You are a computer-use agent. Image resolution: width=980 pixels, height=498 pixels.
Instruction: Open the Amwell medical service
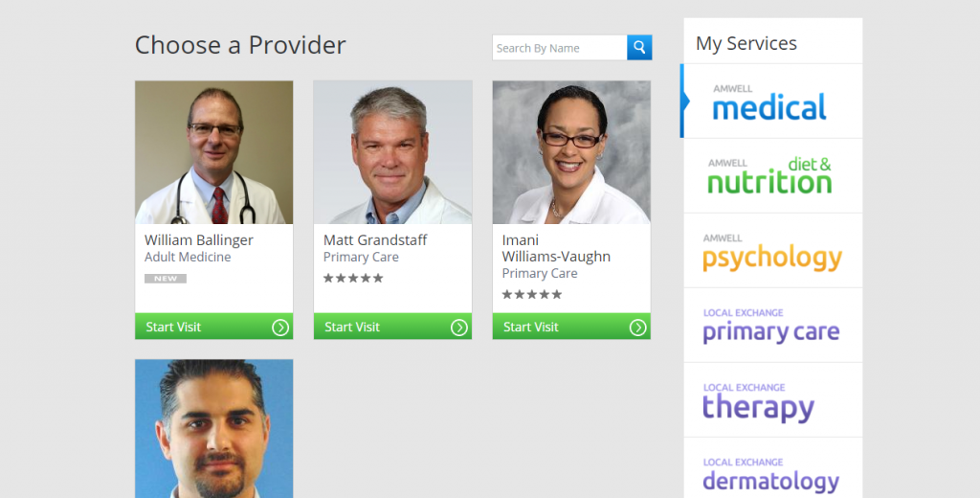(x=772, y=101)
